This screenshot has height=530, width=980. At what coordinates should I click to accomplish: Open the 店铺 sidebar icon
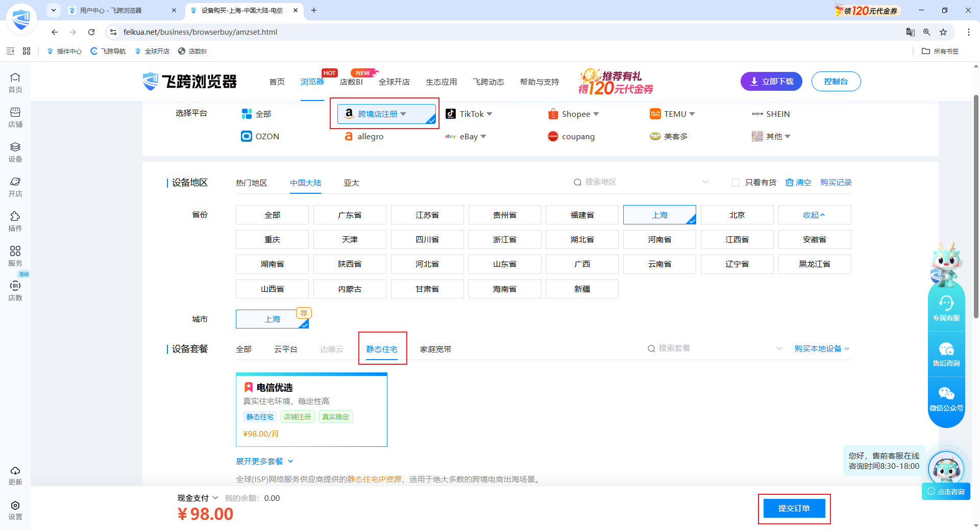[15, 117]
